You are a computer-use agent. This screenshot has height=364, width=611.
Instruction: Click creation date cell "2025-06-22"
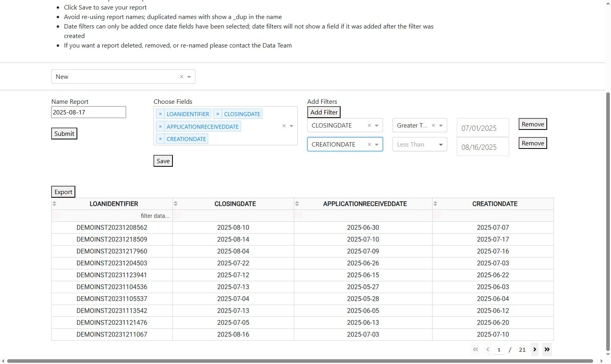[x=493, y=275]
